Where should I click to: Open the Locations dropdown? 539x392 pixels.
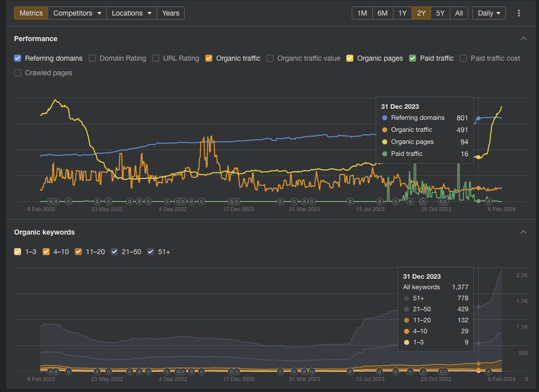pyautogui.click(x=131, y=13)
